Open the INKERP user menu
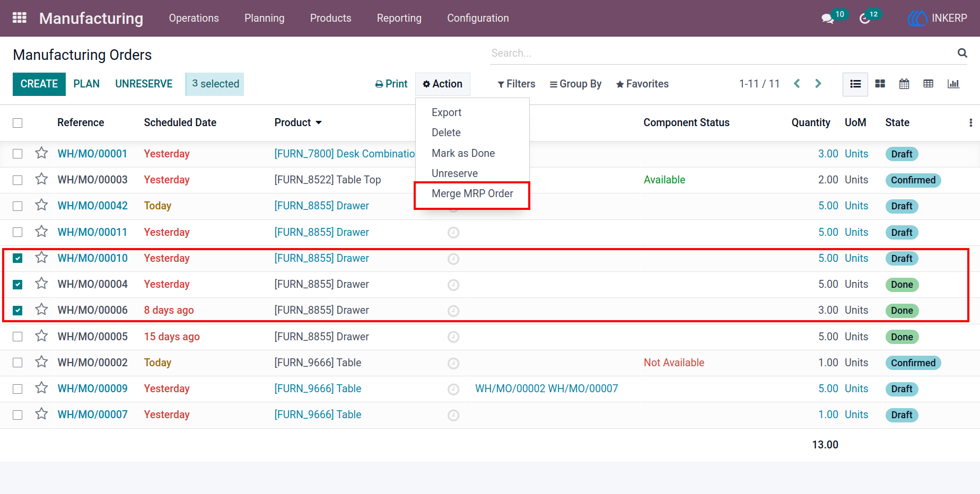980x494 pixels. tap(938, 18)
